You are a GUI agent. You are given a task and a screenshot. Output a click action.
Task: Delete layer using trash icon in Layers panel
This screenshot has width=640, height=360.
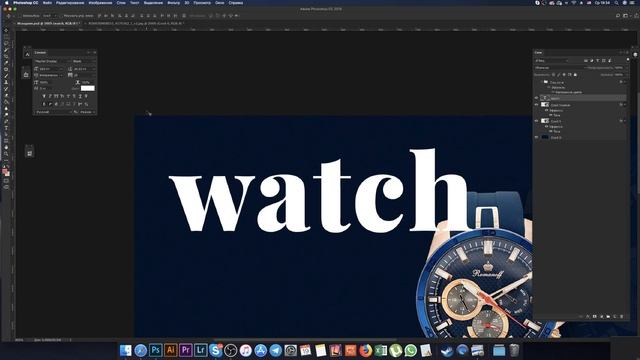(622, 316)
